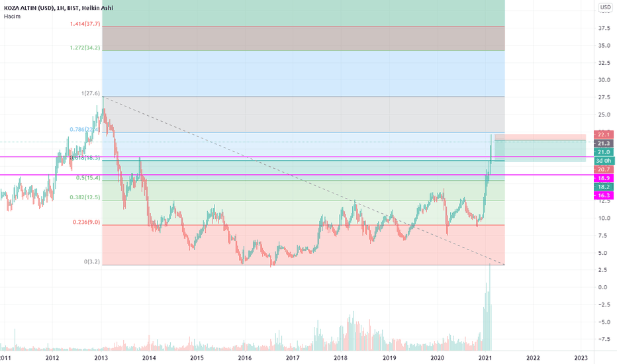Image resolution: width=617 pixels, height=364 pixels.
Task: Select the 3d 0h countdown tag
Action: 604,161
